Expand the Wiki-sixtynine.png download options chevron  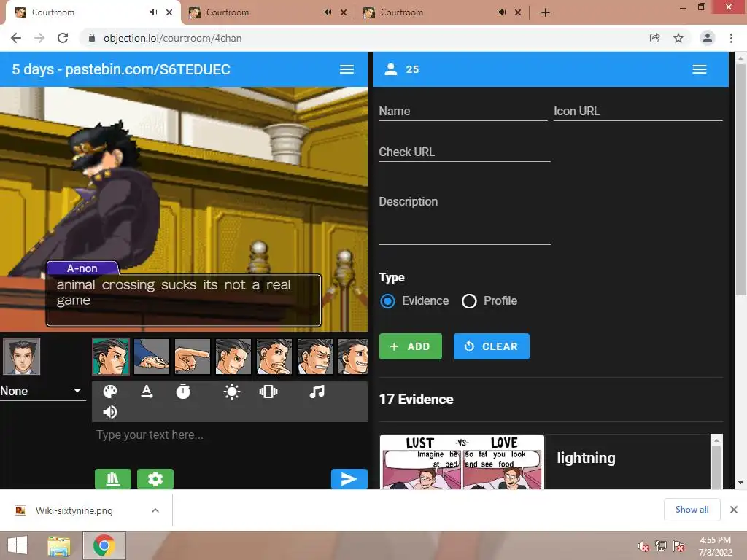pos(155,510)
